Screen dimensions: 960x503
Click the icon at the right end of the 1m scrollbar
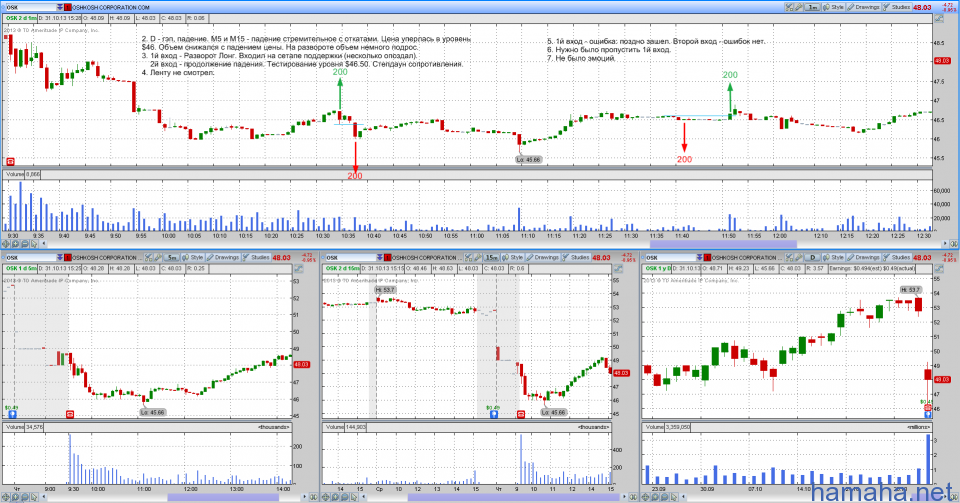(x=953, y=244)
